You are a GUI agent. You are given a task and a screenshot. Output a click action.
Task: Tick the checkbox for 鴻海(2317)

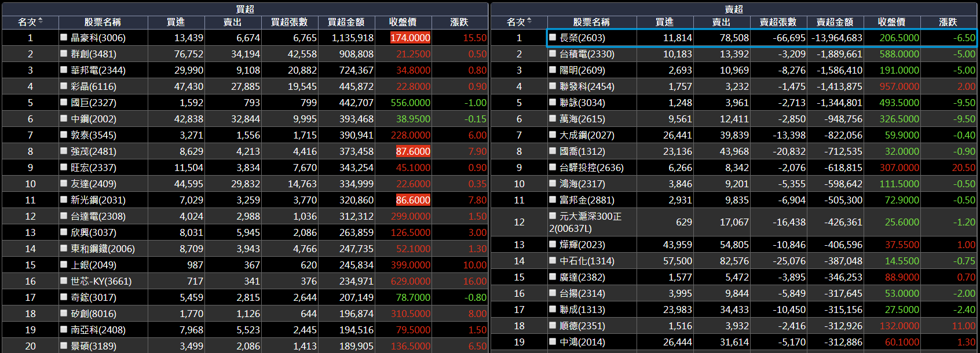tap(553, 183)
